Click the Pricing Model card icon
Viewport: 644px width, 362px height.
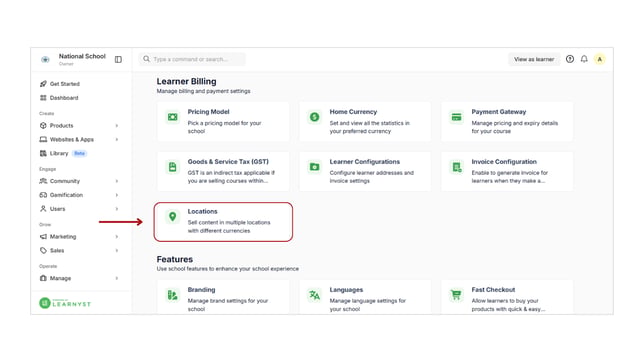coord(172,117)
